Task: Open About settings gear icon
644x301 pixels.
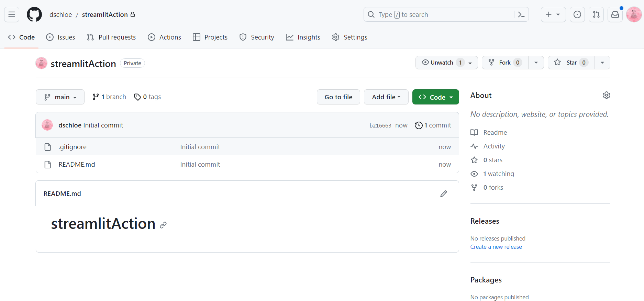Action: point(607,95)
